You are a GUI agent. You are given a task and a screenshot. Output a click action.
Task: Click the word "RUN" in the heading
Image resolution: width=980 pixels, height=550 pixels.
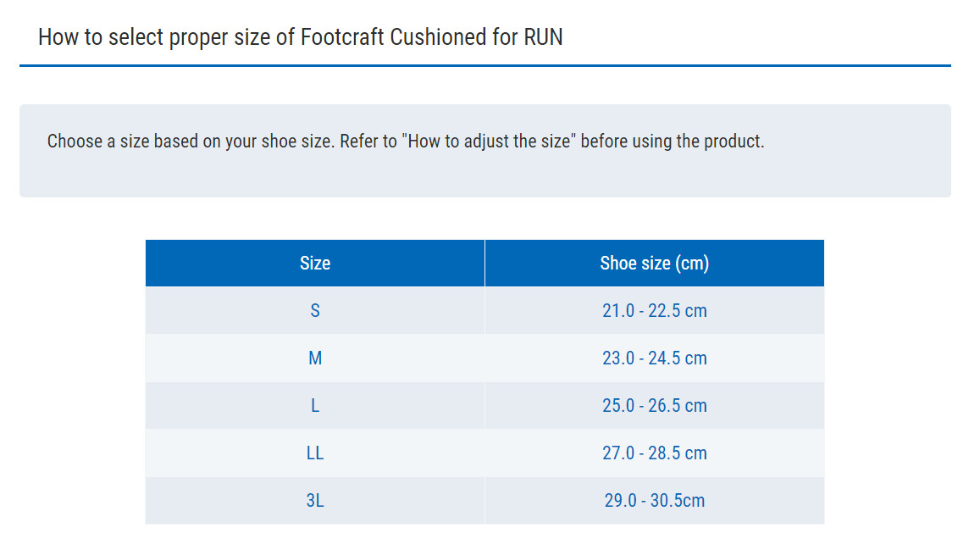click(x=543, y=37)
